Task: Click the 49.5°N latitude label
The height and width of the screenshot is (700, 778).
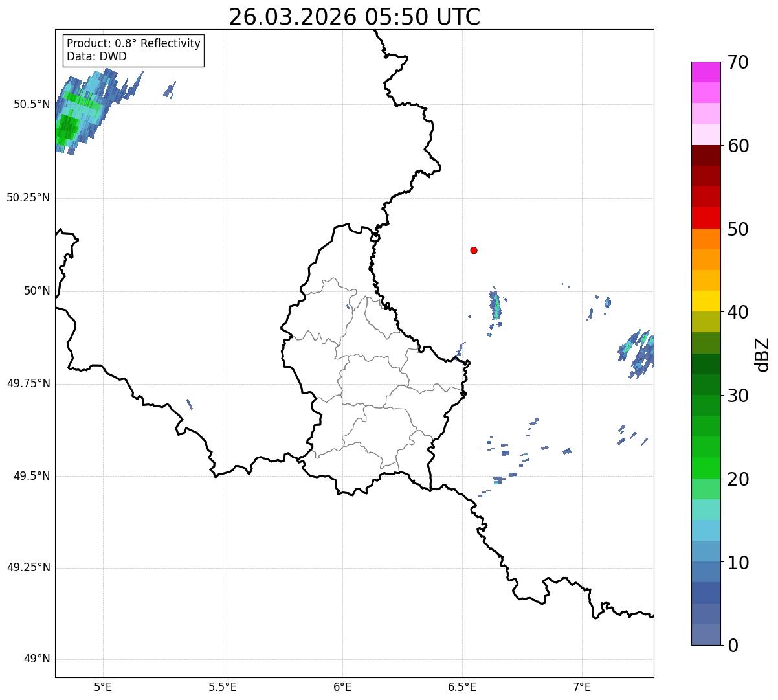Action: click(31, 476)
